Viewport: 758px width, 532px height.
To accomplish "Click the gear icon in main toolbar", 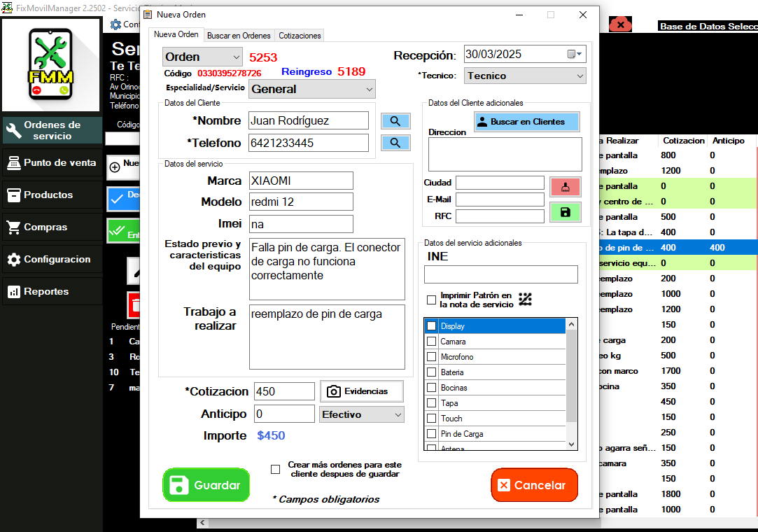I will 115,24.
